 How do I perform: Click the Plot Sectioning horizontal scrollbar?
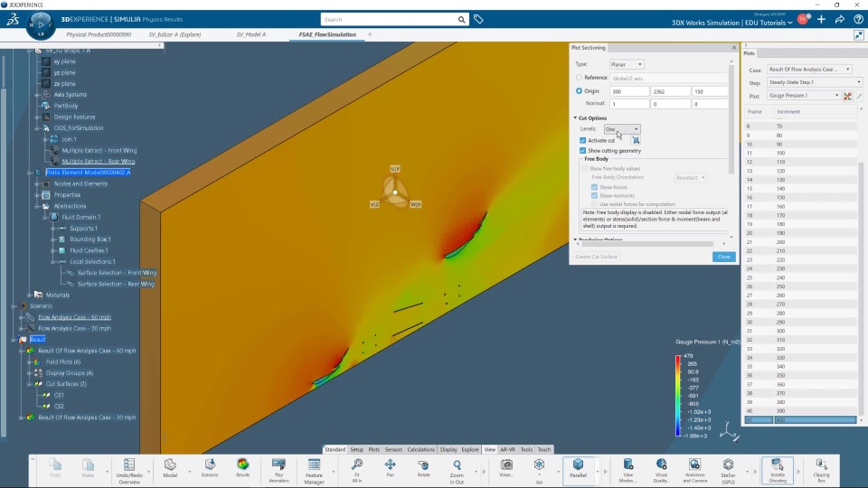click(647, 243)
